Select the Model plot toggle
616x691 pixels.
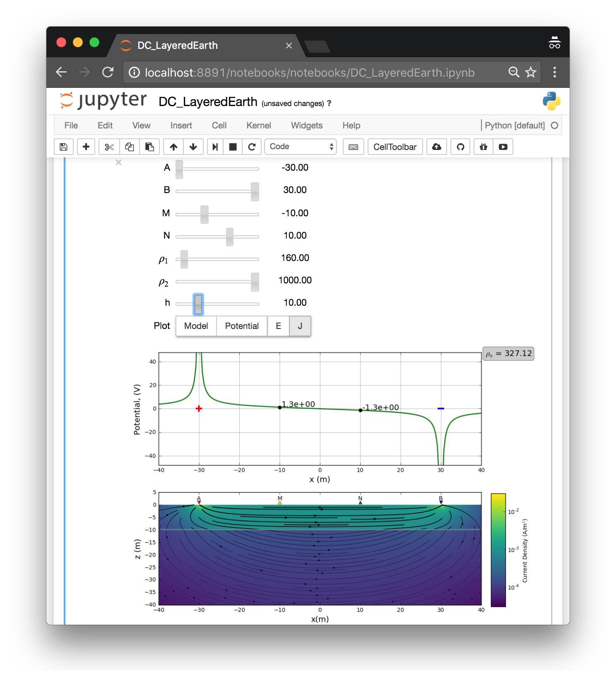196,326
